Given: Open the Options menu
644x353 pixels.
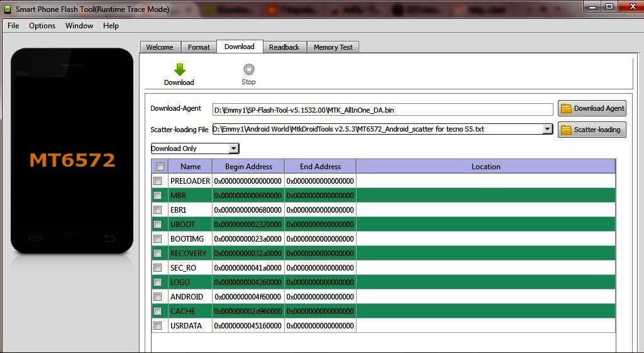Looking at the screenshot, I should click(42, 26).
